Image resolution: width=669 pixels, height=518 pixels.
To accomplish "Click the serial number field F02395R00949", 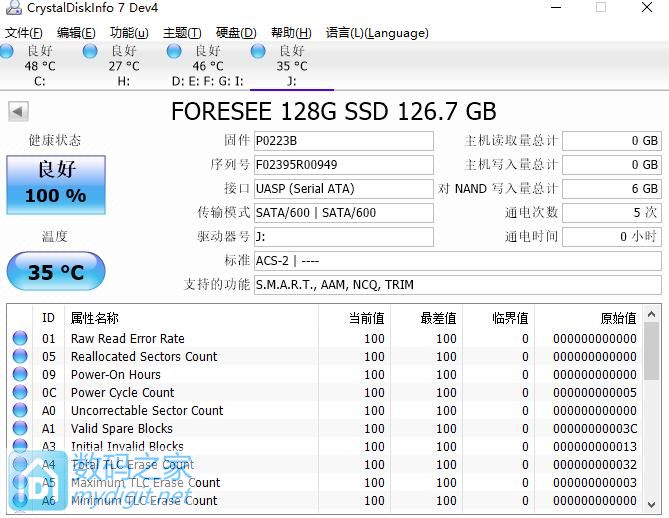I will pyautogui.click(x=343, y=165).
